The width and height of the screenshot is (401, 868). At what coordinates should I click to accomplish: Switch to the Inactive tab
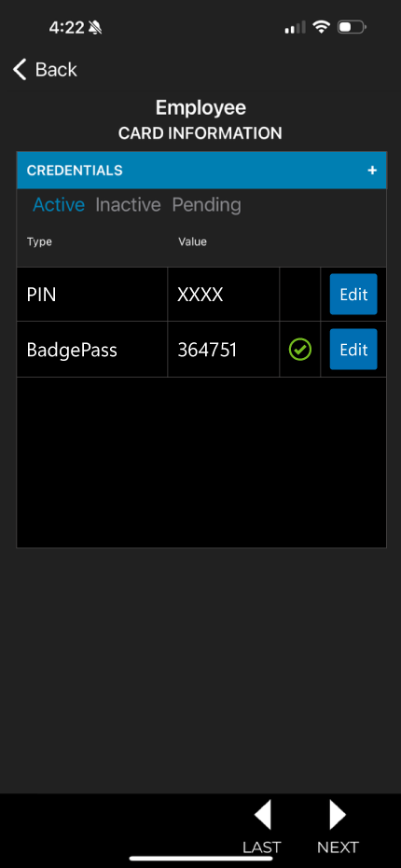point(128,205)
